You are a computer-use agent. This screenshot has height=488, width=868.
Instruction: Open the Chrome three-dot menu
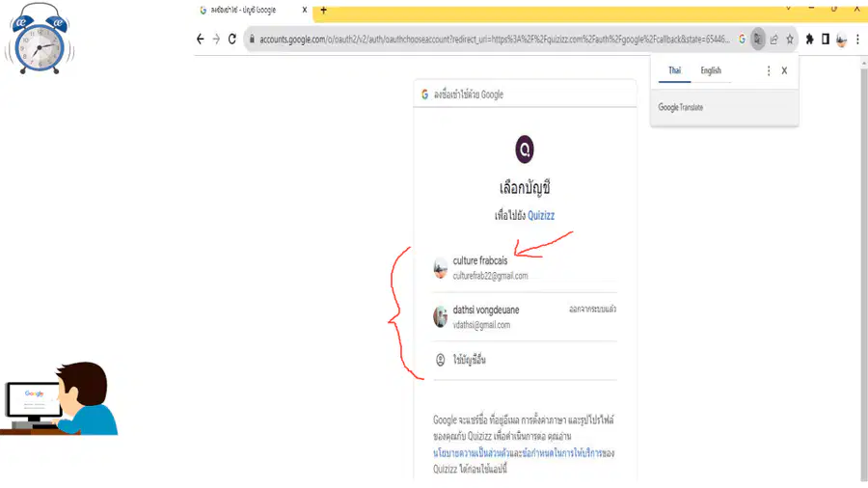click(857, 40)
